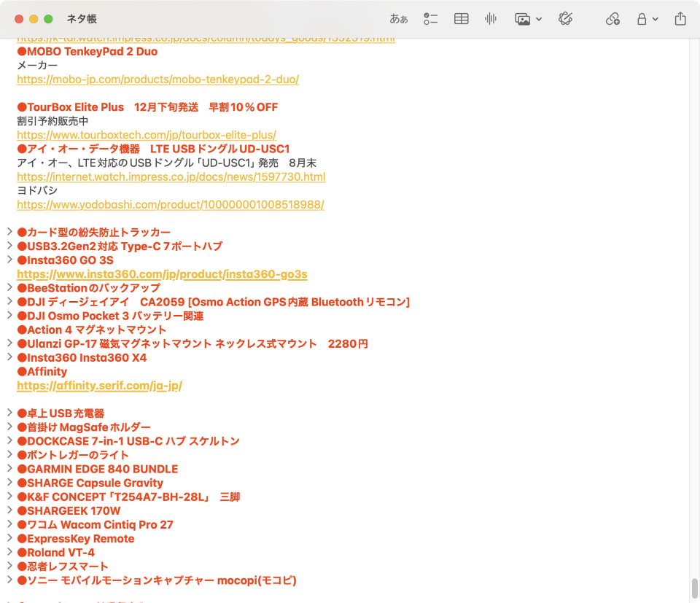The width and height of the screenshot is (700, 603).
Task: Expand the Roland VT-4 section
Action: click(x=9, y=551)
